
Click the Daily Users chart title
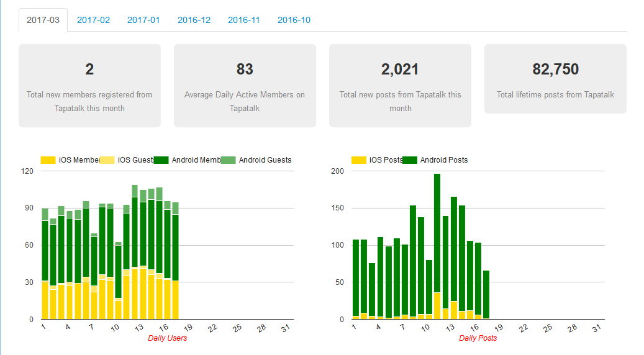167,338
